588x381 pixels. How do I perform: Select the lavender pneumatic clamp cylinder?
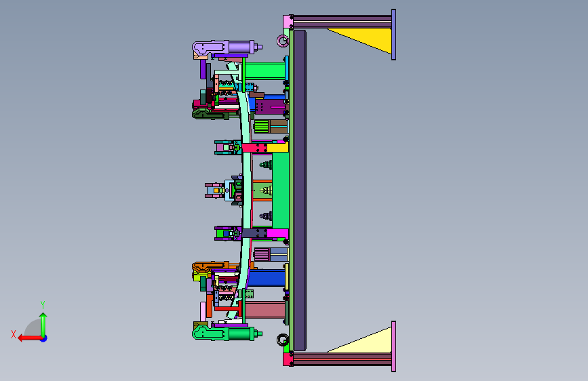click(227, 47)
